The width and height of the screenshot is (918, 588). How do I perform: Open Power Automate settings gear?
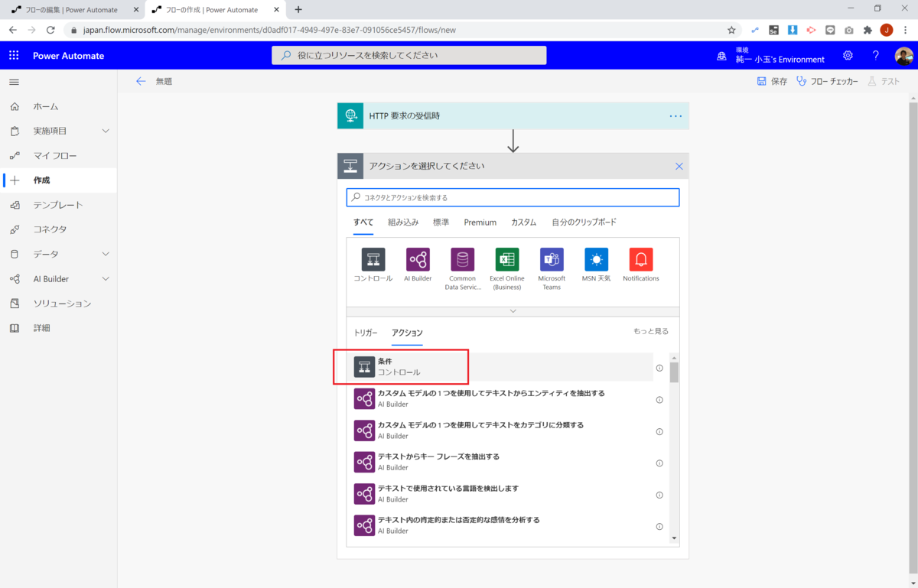(x=848, y=56)
